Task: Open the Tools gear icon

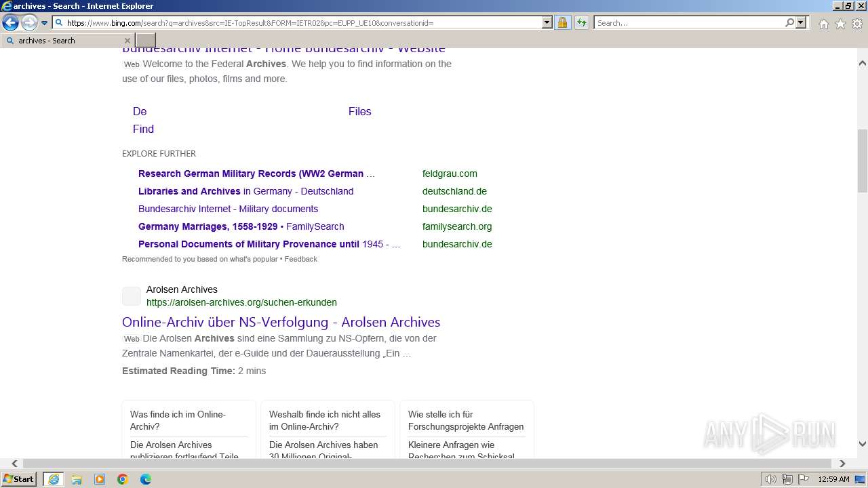Action: [857, 24]
